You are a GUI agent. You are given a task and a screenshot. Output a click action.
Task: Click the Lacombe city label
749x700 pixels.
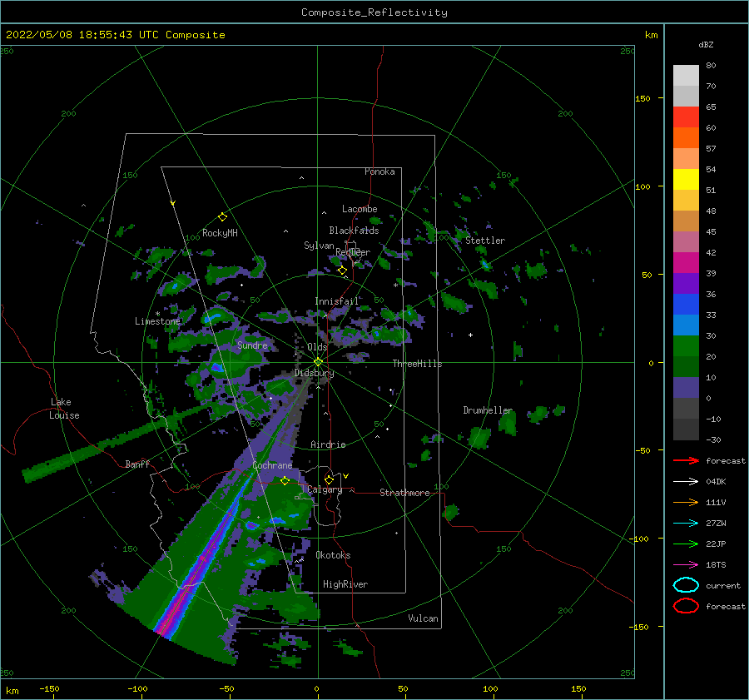coord(360,209)
